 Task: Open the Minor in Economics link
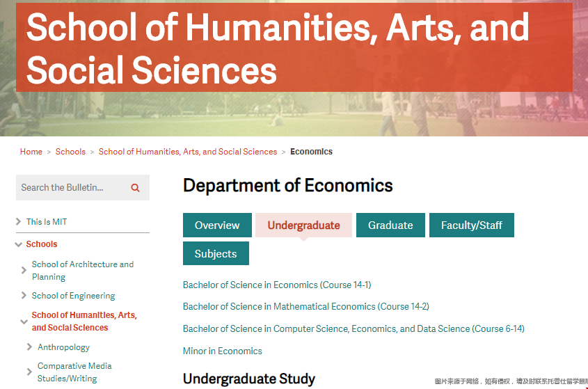click(x=223, y=351)
